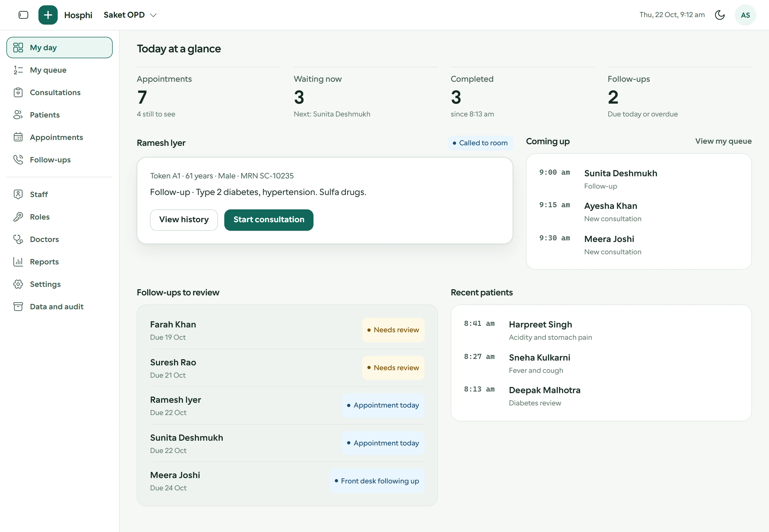The height and width of the screenshot is (532, 769).
Task: Open Meera Joshi's 9:30 am appointment
Action: pyautogui.click(x=638, y=245)
